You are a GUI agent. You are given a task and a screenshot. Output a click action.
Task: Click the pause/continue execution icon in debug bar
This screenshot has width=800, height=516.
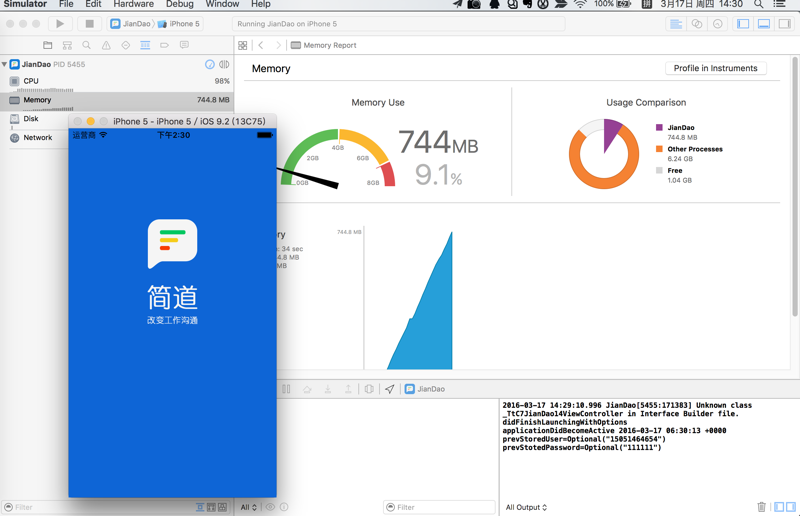pyautogui.click(x=286, y=389)
